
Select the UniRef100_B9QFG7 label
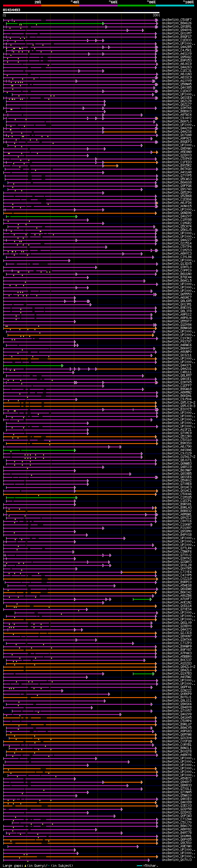(x=177, y=37)
